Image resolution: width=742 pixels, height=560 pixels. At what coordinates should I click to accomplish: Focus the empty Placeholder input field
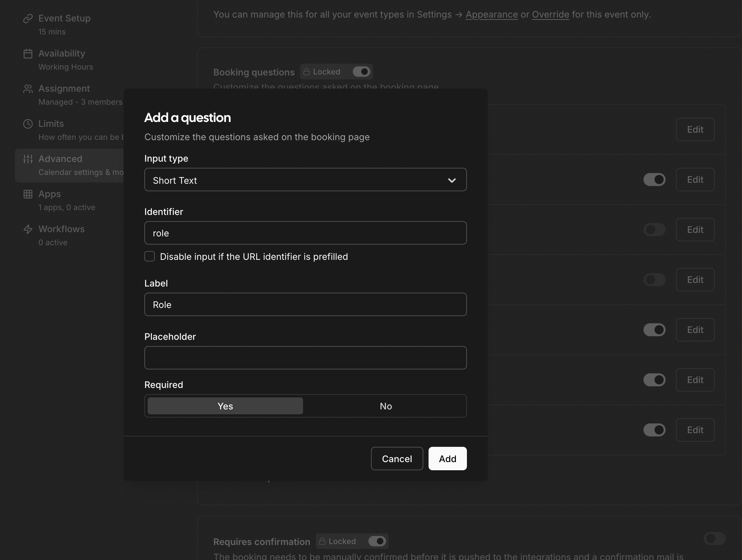click(305, 358)
